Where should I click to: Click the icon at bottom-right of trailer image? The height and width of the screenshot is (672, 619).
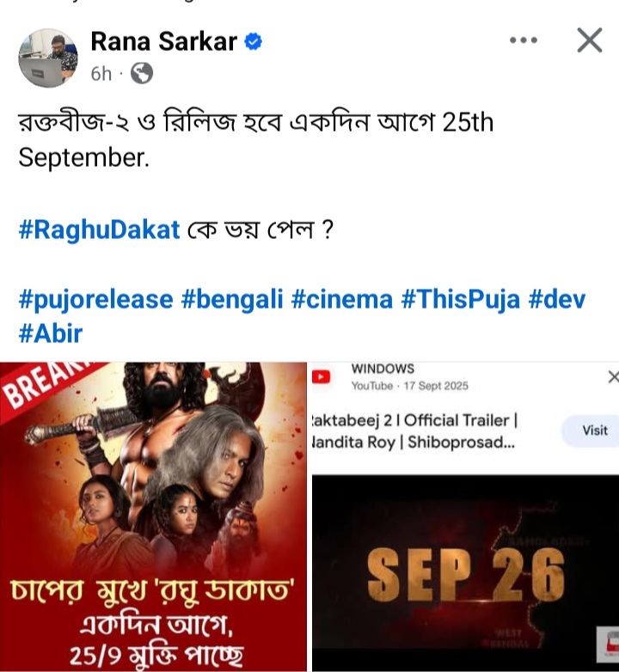point(609,644)
